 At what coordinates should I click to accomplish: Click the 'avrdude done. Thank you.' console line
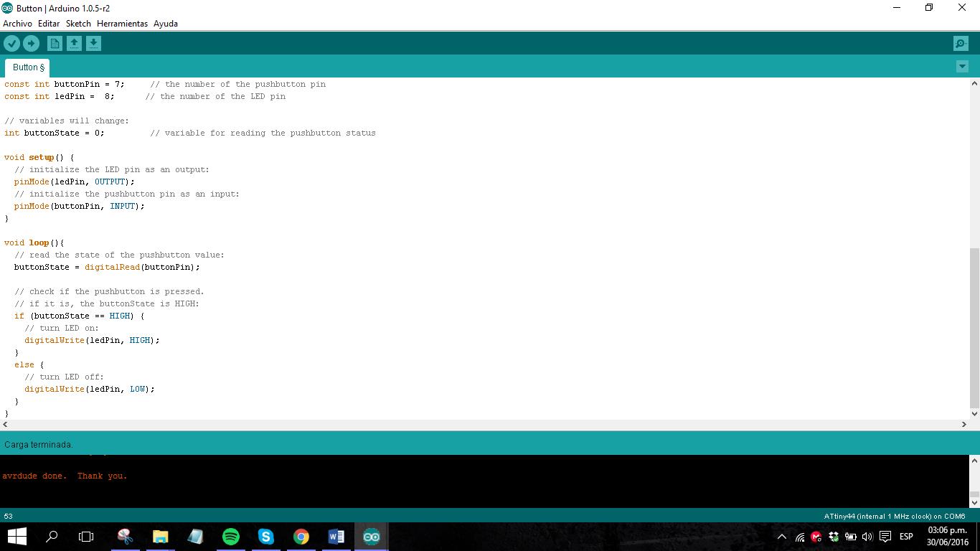(x=65, y=476)
